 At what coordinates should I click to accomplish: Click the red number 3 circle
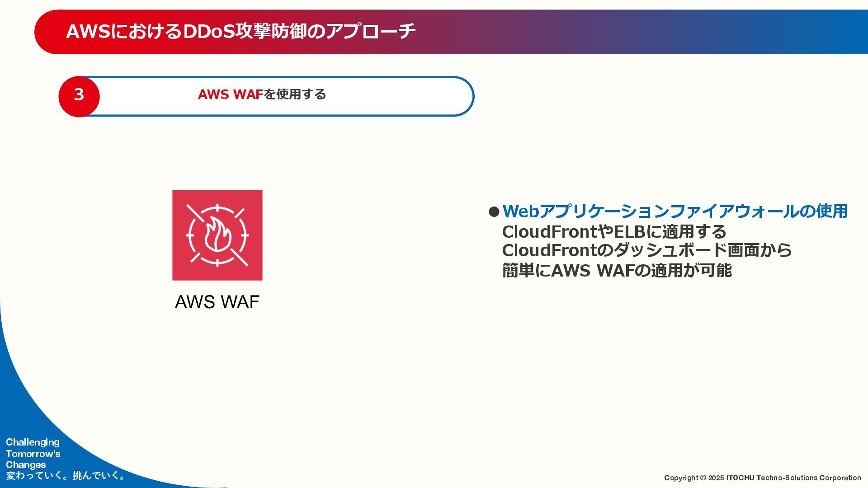coord(79,96)
